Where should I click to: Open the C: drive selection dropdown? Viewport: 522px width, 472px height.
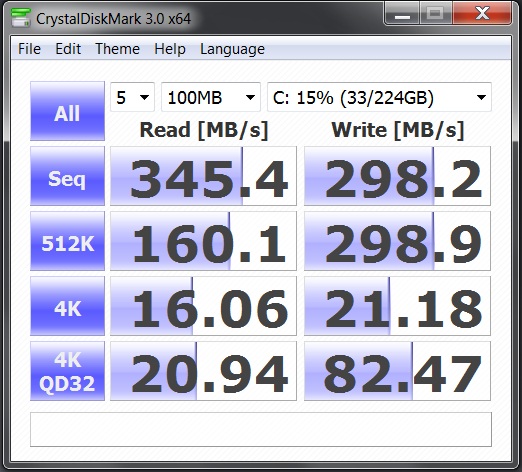[x=379, y=97]
